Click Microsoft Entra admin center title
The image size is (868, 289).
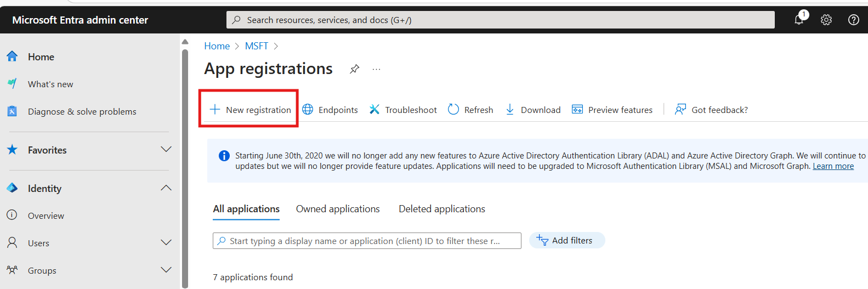[80, 20]
